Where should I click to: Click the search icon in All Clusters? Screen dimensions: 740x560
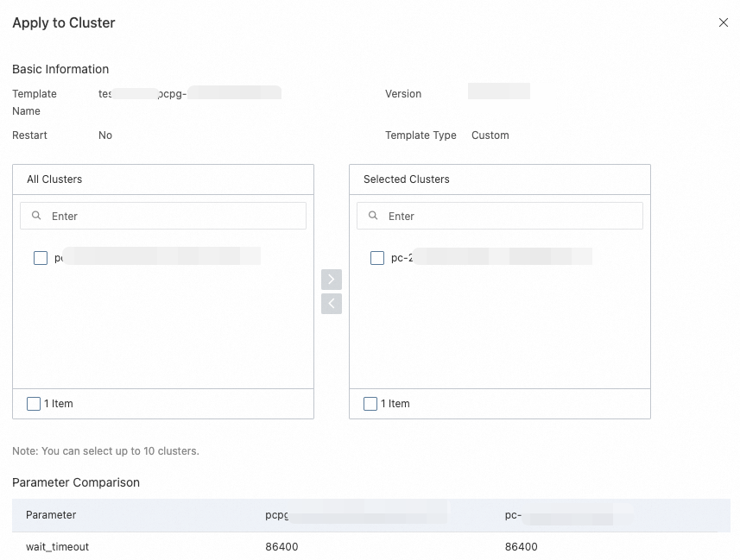tap(36, 216)
